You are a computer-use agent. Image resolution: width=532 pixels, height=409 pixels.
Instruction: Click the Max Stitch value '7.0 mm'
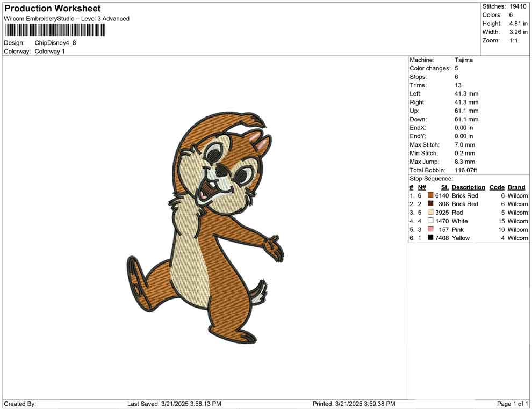point(465,145)
